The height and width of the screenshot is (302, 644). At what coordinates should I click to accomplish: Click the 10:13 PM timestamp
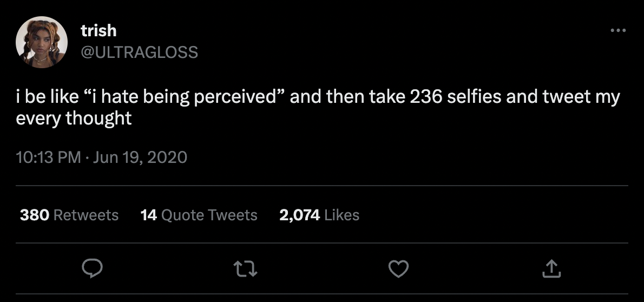pos(48,157)
